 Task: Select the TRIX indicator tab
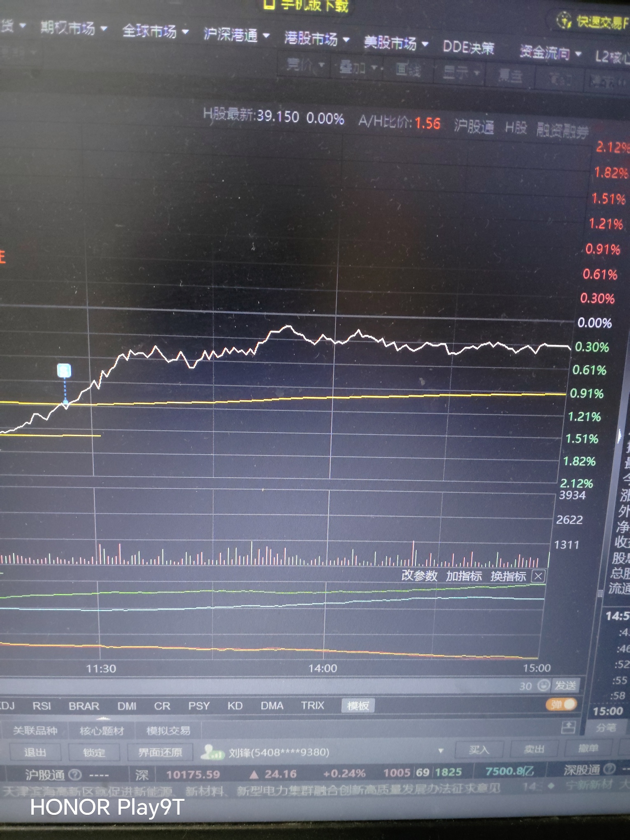[313, 705]
